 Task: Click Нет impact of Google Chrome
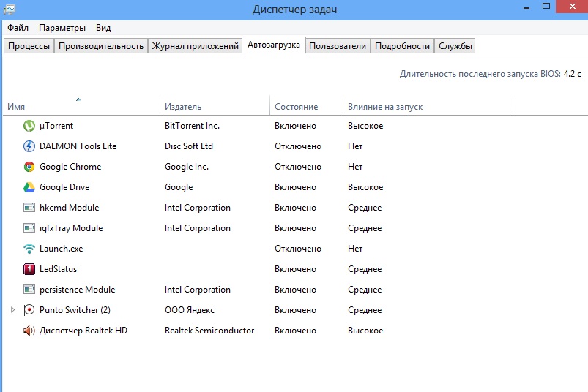pos(354,167)
